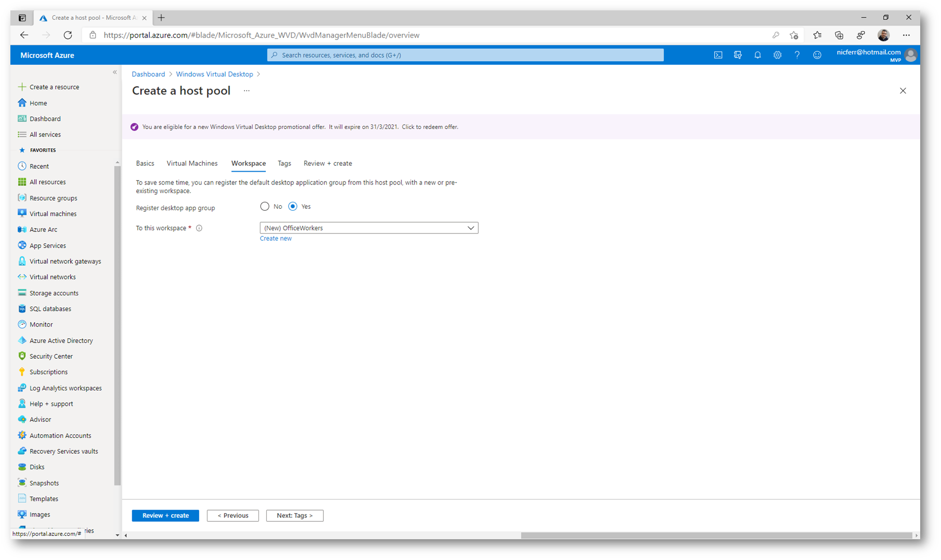Click the sidebar vertical scrollbar thumb

(117, 326)
